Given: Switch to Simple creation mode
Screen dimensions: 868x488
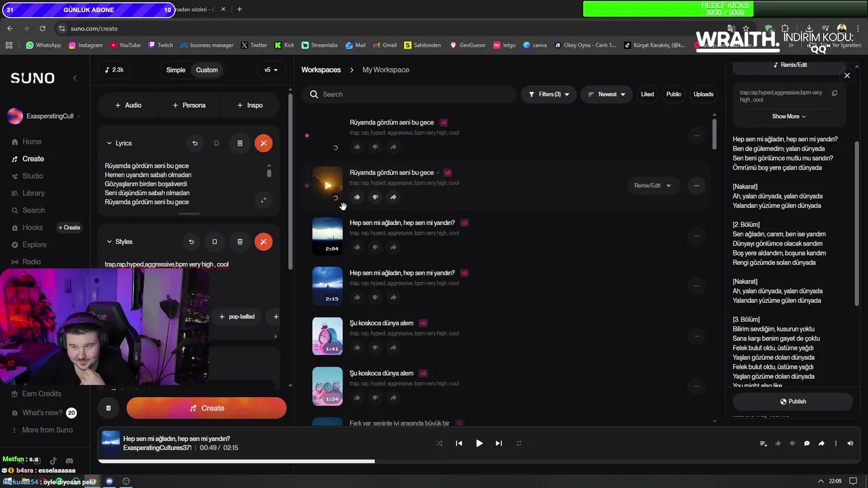Looking at the screenshot, I should 176,70.
